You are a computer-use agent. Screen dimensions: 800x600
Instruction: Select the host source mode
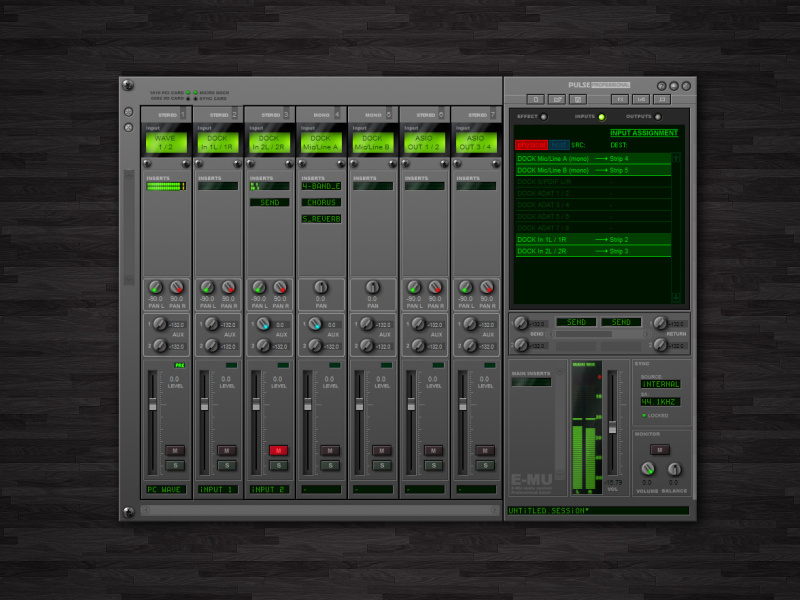(x=558, y=144)
